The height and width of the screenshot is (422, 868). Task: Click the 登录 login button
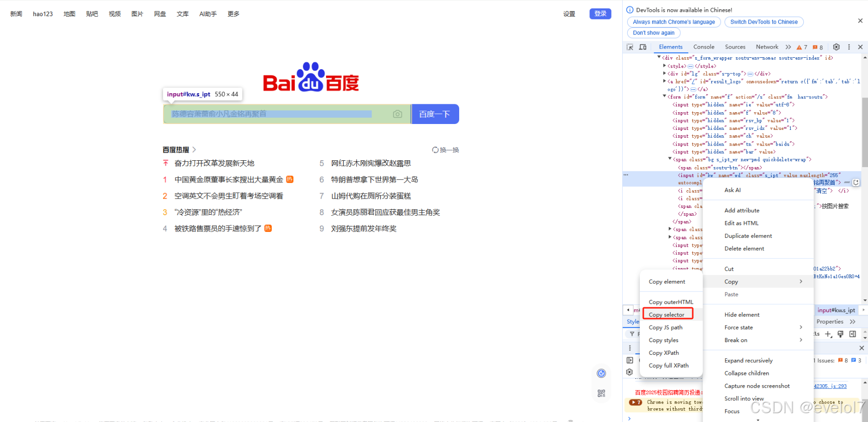(x=600, y=14)
